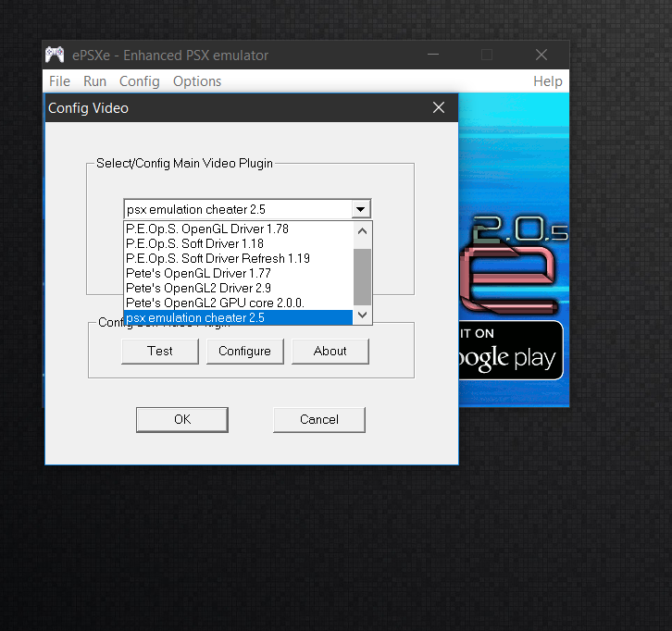Image resolution: width=672 pixels, height=631 pixels.
Task: Click the Test button
Action: tap(160, 352)
